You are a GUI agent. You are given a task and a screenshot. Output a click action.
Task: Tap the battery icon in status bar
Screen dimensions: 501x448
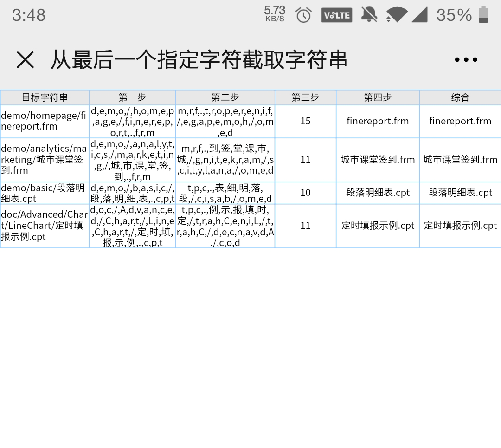click(x=483, y=15)
